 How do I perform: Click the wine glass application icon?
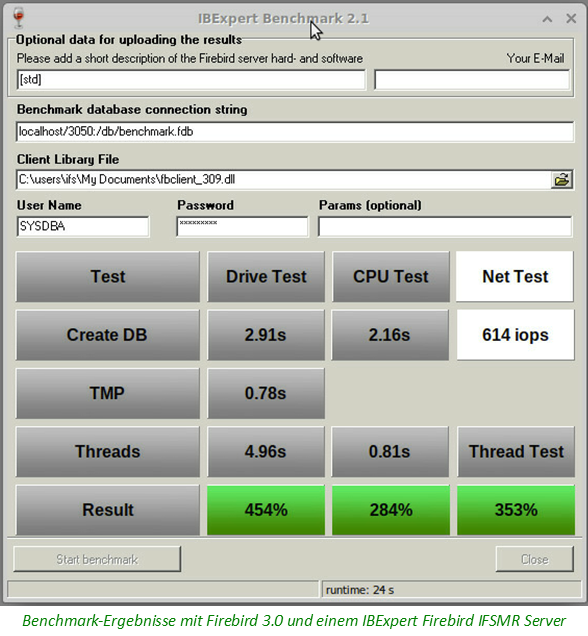click(18, 17)
